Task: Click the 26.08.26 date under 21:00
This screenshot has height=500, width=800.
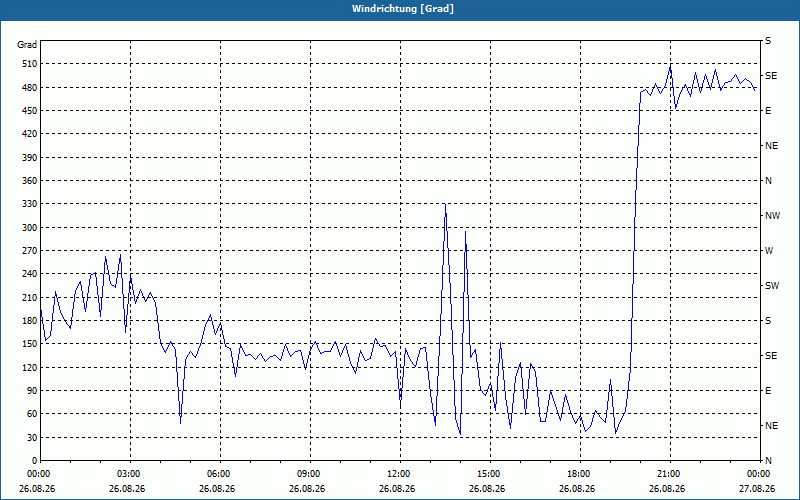Action: pyautogui.click(x=667, y=489)
